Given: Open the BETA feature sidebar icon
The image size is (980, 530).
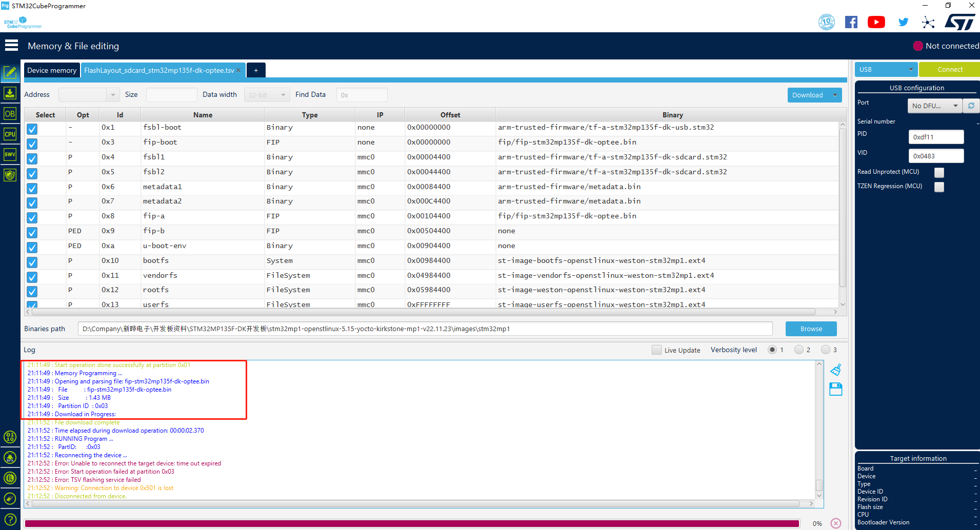Looking at the screenshot, I should [10, 457].
